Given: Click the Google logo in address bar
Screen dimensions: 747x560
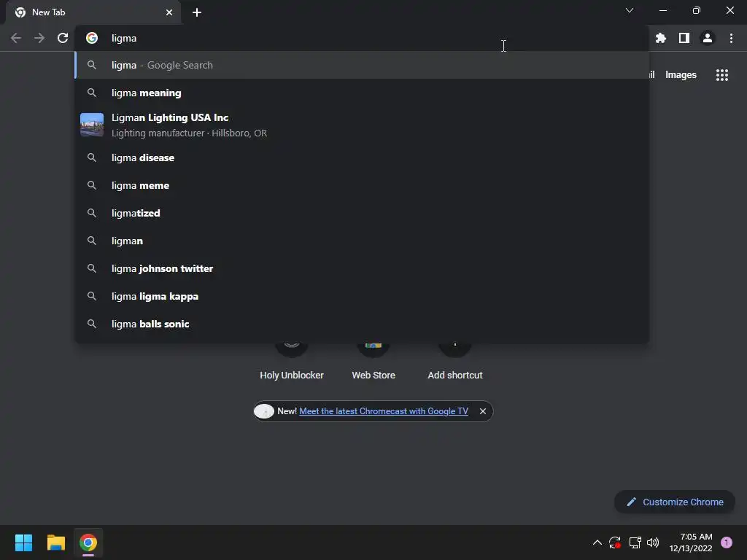Looking at the screenshot, I should [92, 38].
